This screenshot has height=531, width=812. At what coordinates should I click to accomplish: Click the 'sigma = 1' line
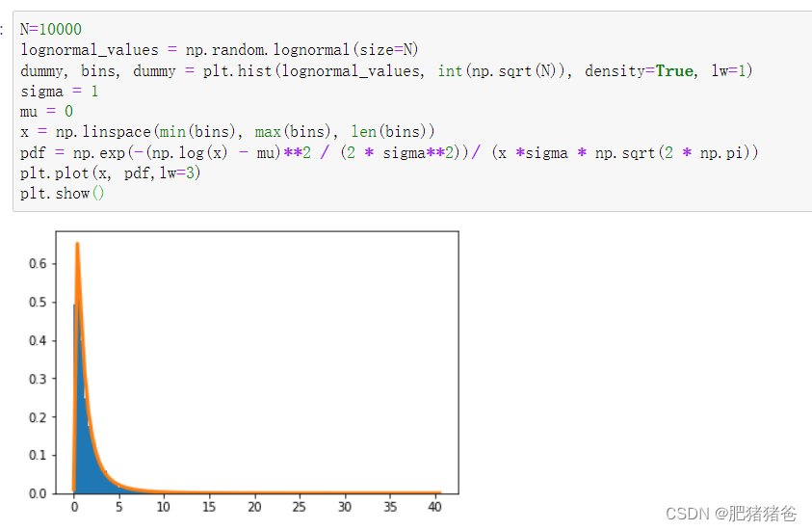coord(60,92)
